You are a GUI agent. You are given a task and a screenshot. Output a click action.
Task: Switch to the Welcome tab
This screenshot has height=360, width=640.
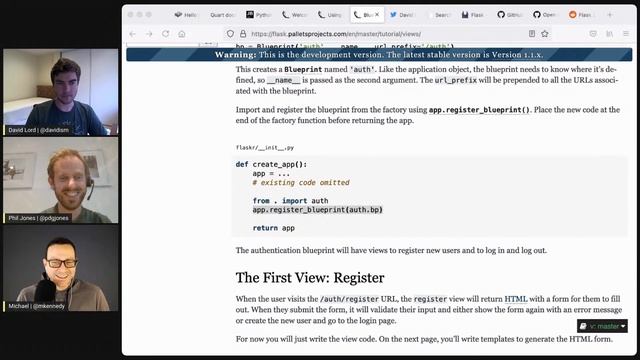pyautogui.click(x=295, y=15)
